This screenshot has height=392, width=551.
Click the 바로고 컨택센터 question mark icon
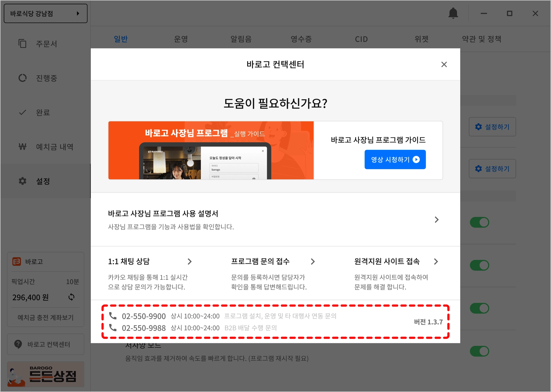(18, 344)
